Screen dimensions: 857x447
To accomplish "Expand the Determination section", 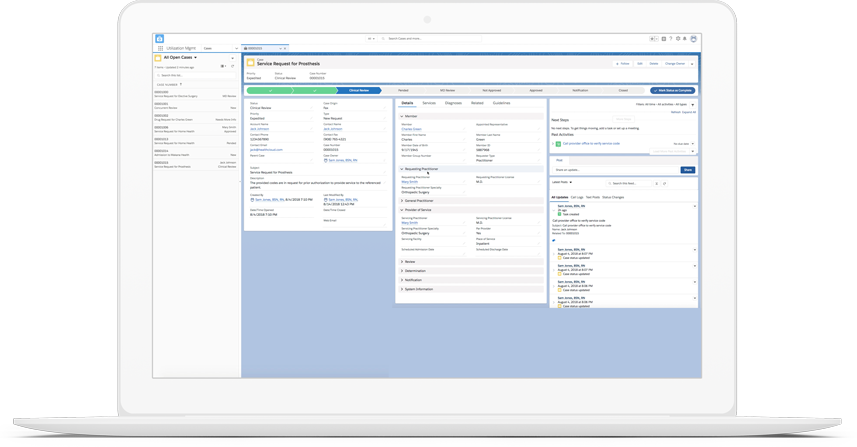I will pyautogui.click(x=415, y=271).
